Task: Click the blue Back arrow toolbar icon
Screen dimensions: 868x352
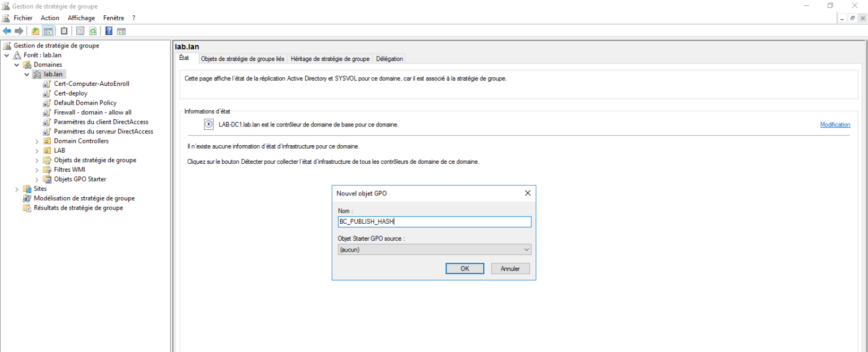Action: click(x=7, y=31)
